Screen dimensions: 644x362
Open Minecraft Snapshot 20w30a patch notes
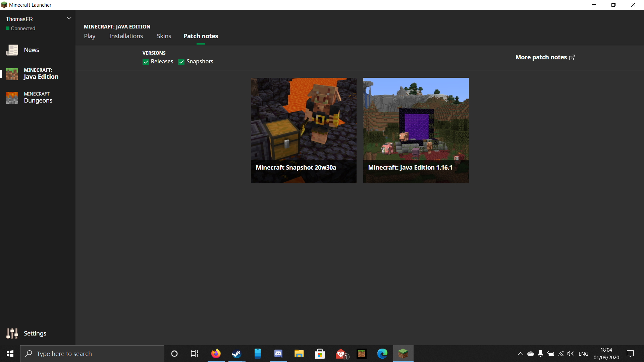(304, 130)
